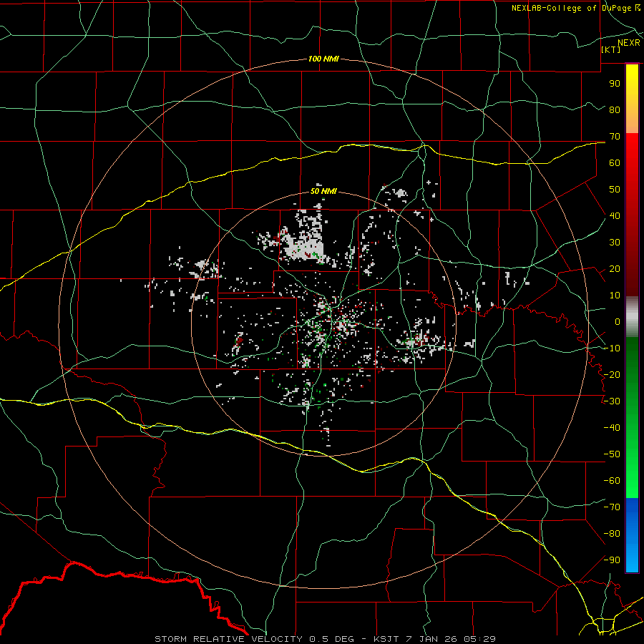
Task: Select the 40 scale label
Action: coord(615,215)
